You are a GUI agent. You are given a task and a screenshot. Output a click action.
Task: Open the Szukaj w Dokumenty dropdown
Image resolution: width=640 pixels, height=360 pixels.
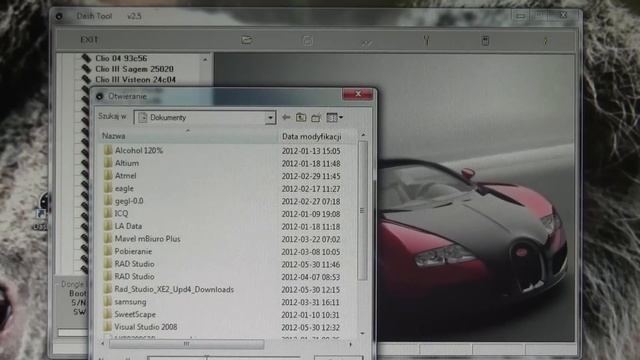[x=270, y=118]
